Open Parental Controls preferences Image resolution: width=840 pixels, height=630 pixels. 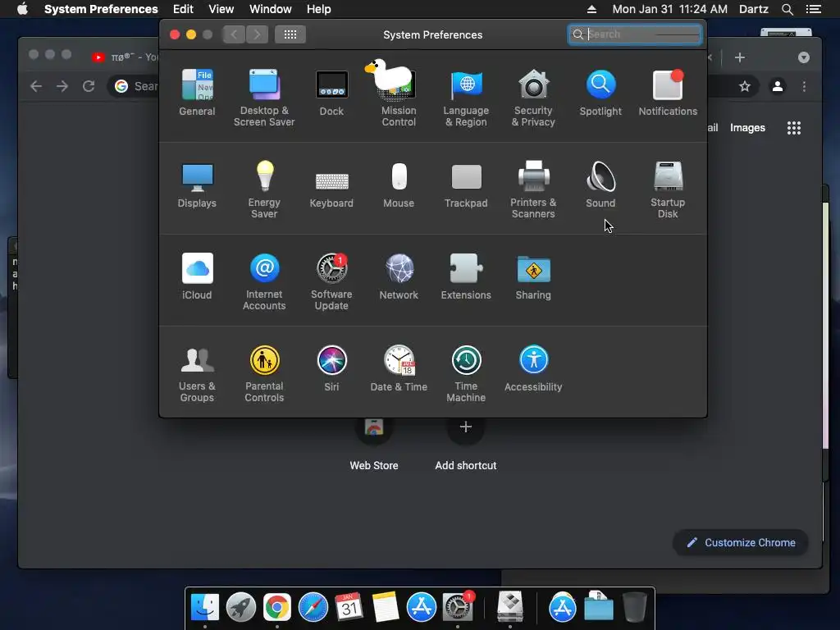[264, 374]
